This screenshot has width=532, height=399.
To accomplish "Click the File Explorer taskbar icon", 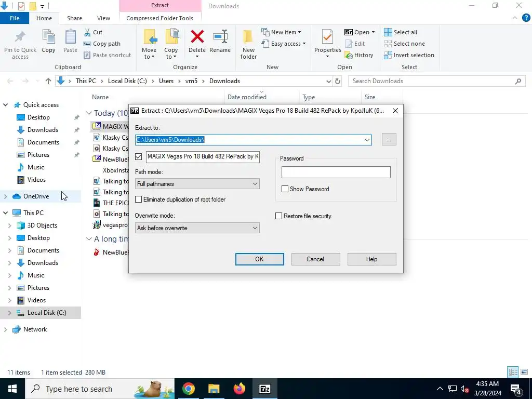I will (x=214, y=389).
